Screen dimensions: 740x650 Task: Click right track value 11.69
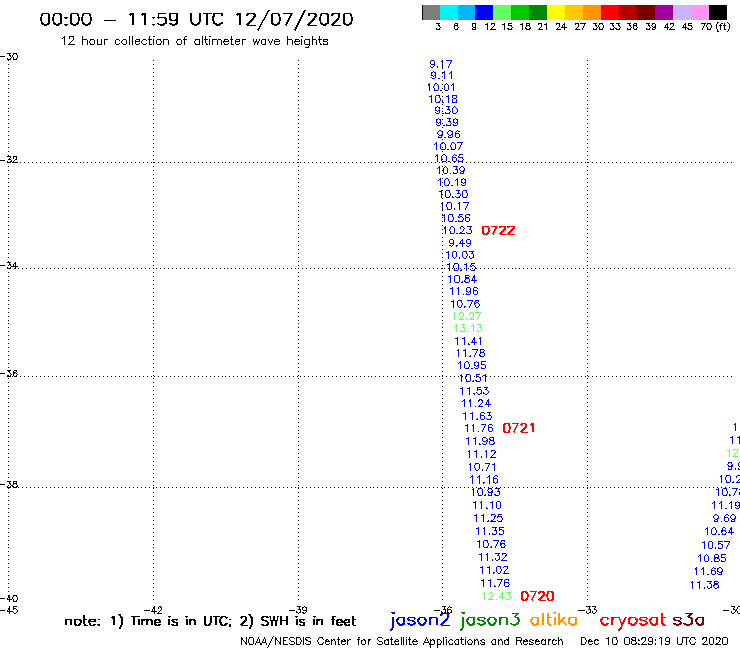708,571
